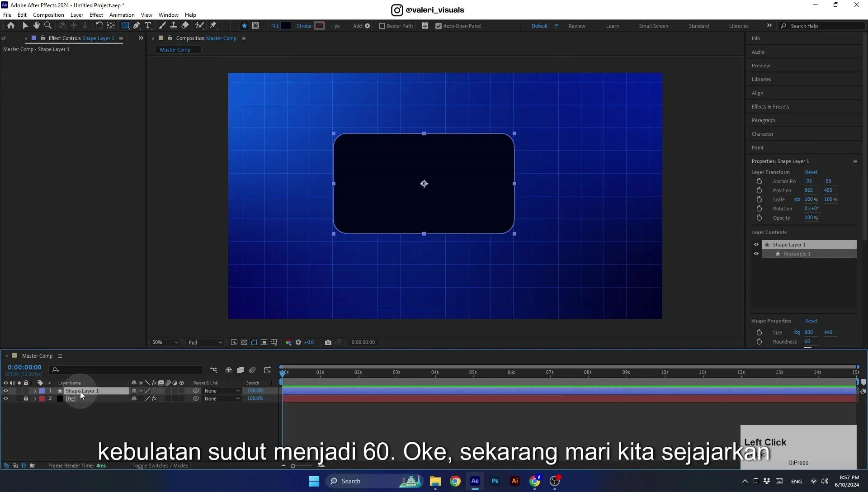The image size is (868, 492).
Task: Enable the Bezier Path checkbox
Action: point(382,26)
